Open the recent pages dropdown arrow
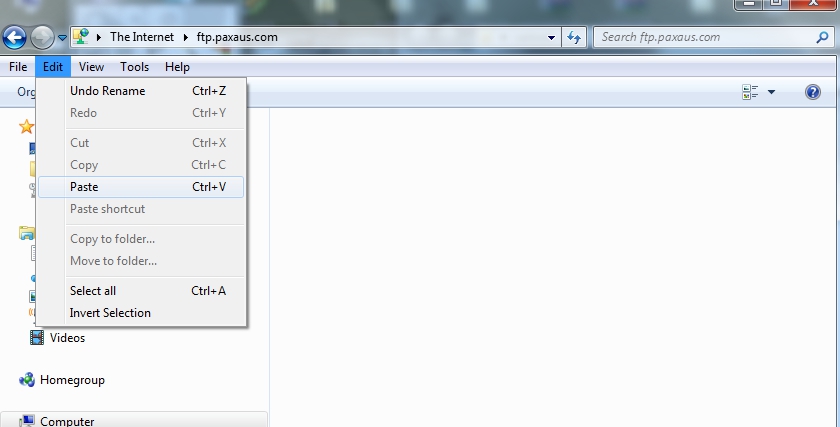This screenshot has width=840, height=427. (62, 38)
